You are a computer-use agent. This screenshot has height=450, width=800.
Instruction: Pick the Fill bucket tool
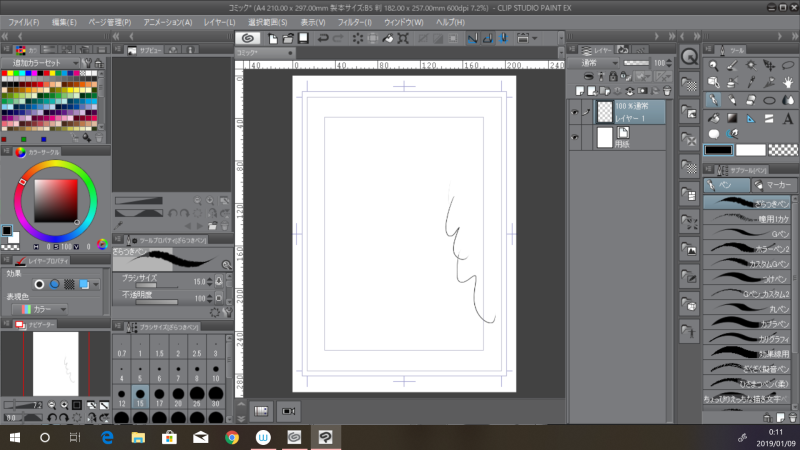[x=713, y=116]
